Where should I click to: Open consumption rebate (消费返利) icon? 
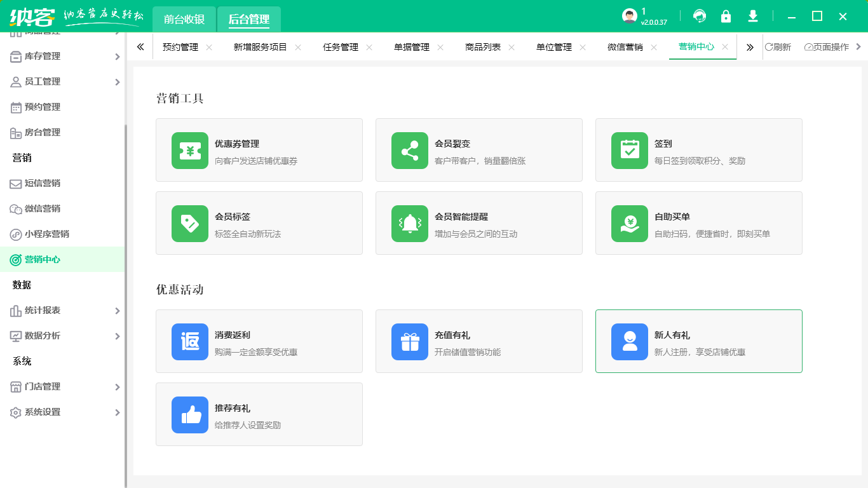pos(190,342)
